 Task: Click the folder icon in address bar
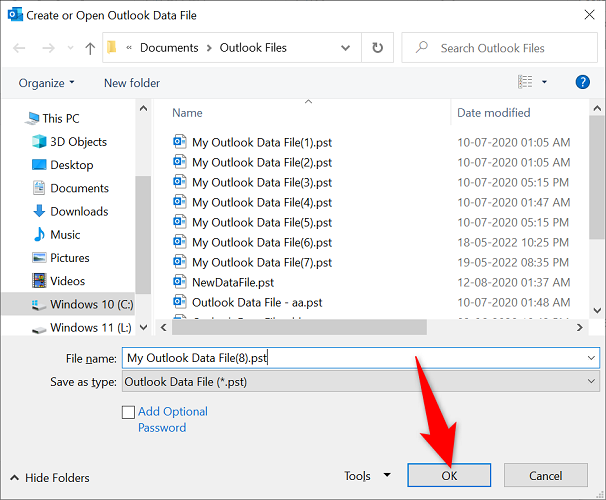coord(112,47)
